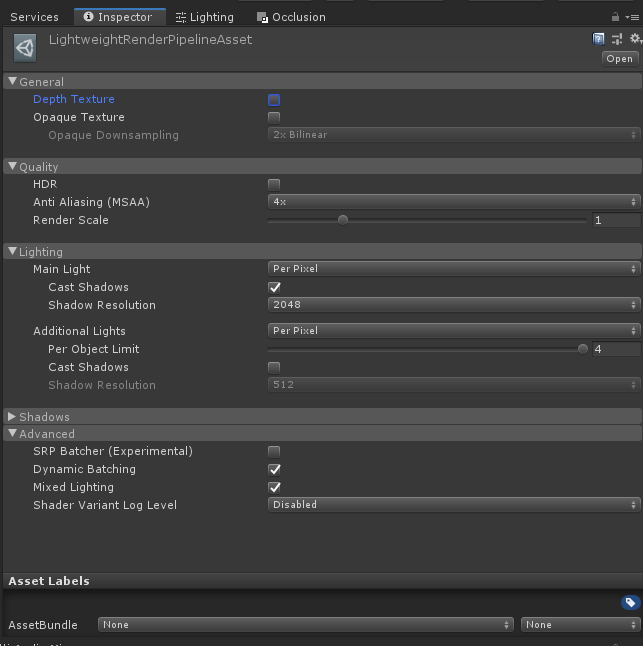Collapse the Lighting section header

coord(323,251)
